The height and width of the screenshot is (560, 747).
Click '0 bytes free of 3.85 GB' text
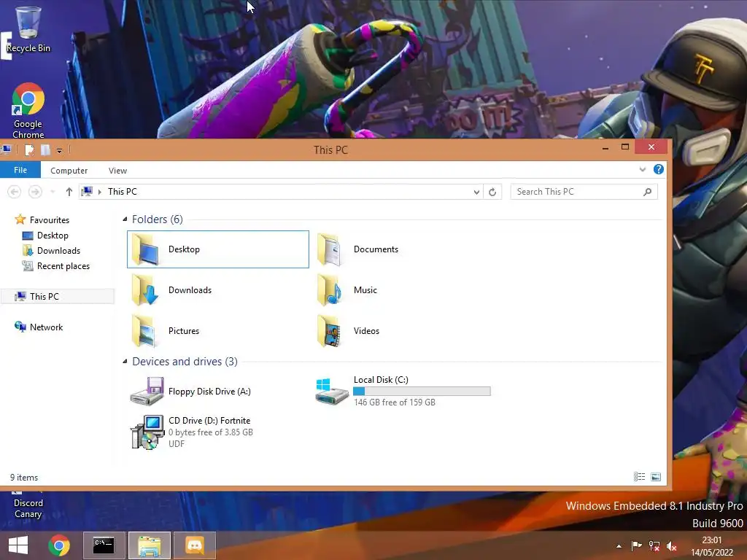click(211, 432)
